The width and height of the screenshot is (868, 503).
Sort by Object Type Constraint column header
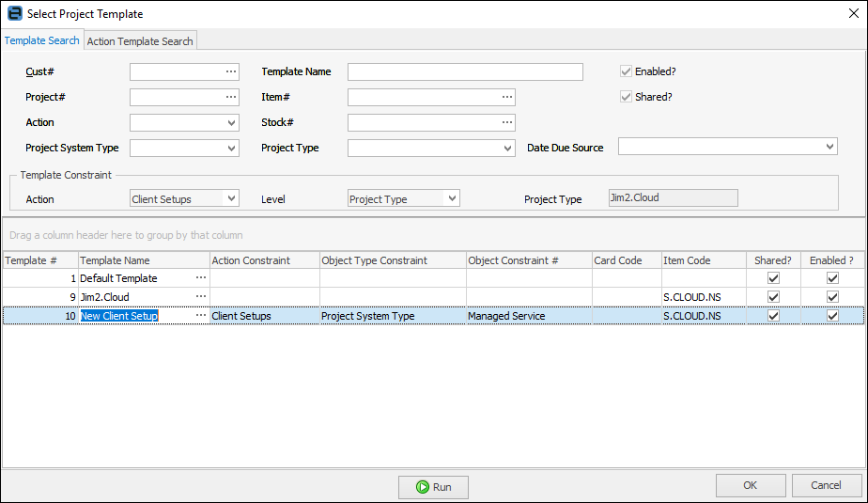[x=393, y=260]
